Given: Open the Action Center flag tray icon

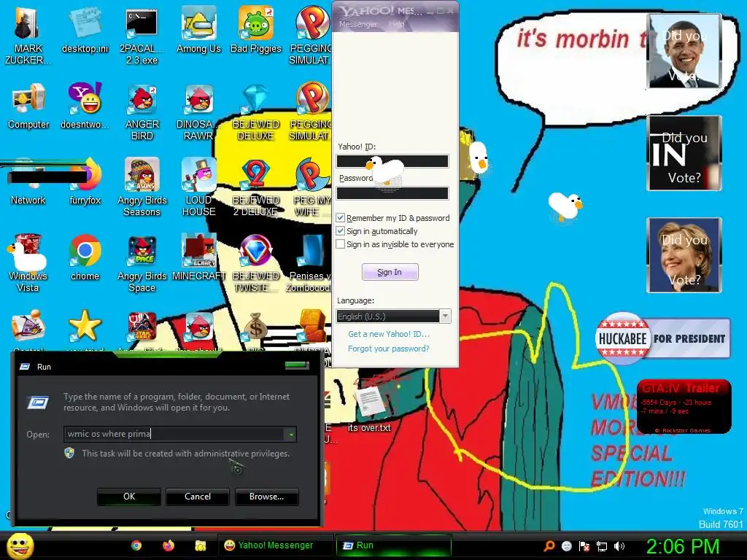Looking at the screenshot, I should point(584,546).
